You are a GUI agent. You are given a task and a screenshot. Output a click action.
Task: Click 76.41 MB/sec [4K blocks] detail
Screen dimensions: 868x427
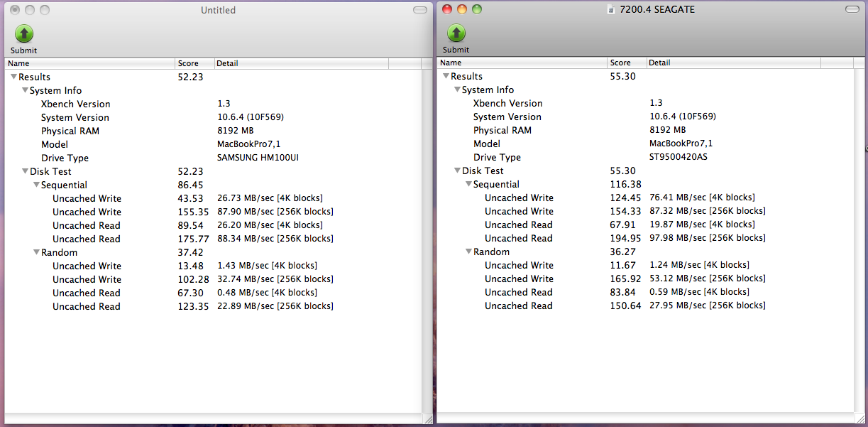[x=702, y=198]
